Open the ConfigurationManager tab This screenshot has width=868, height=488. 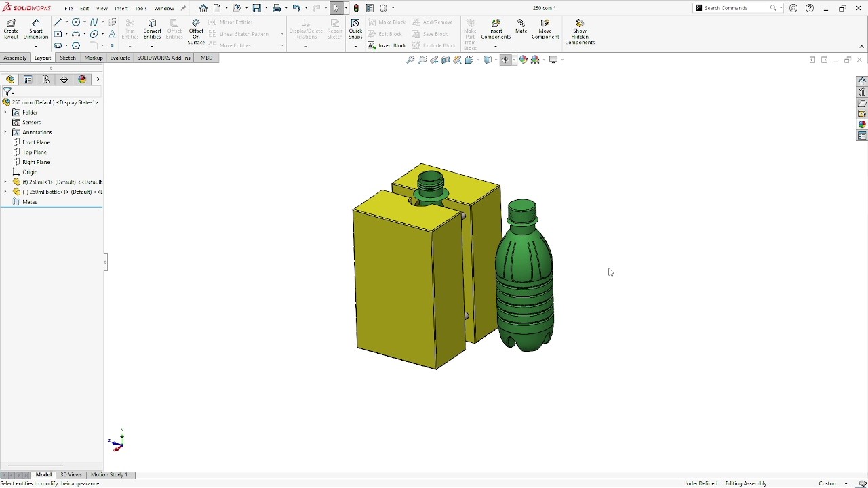pos(46,79)
